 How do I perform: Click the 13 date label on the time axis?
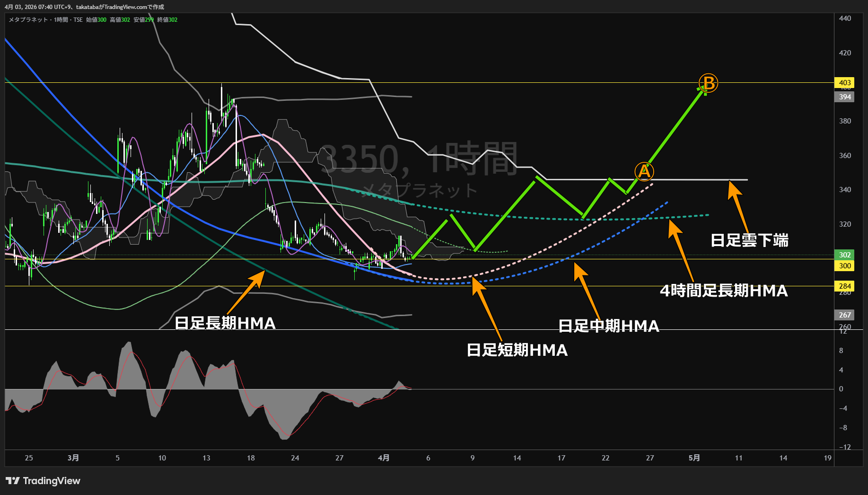[x=206, y=458]
